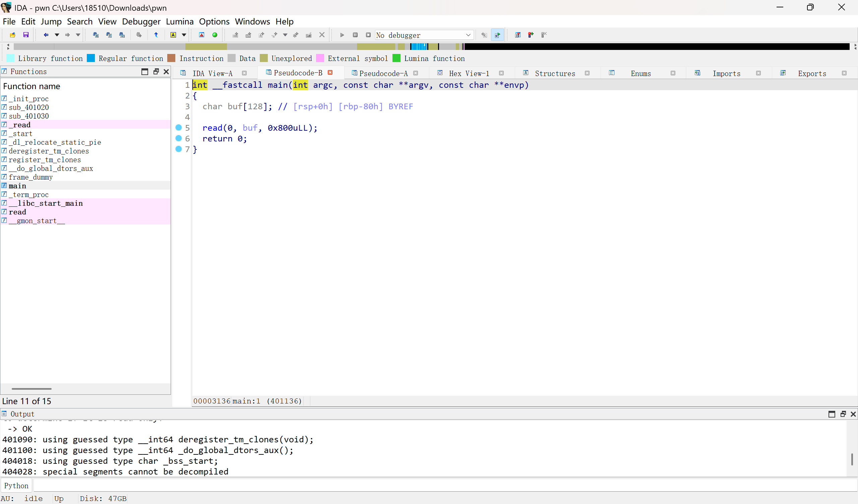
Task: Jump back with the blue left arrow
Action: 46,35
